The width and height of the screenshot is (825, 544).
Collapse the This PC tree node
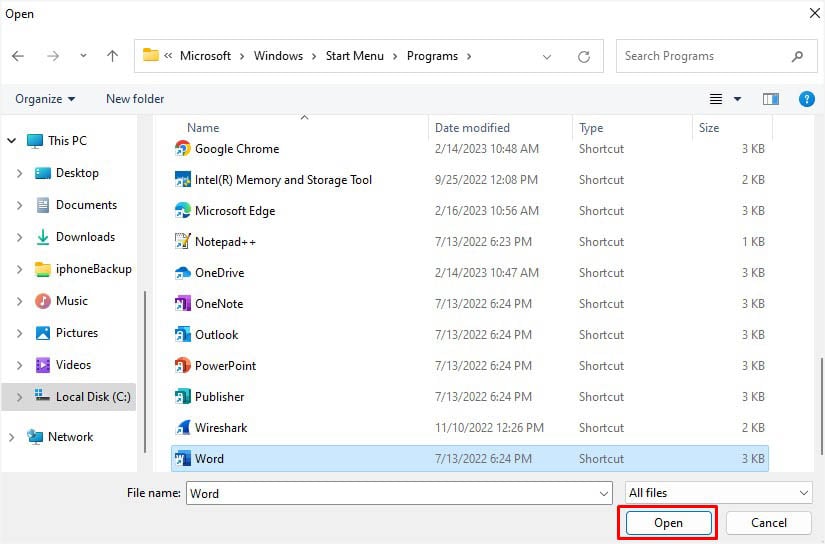(x=12, y=141)
